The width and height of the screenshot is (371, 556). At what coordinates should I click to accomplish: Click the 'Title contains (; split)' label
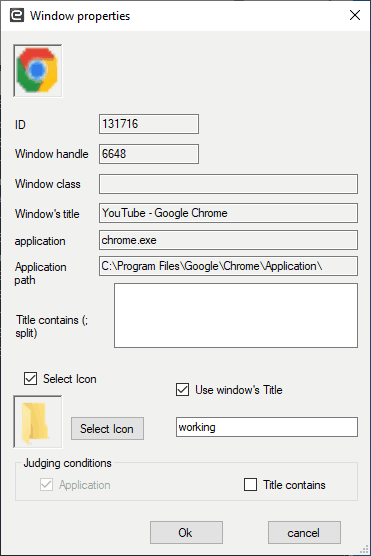coord(52,327)
